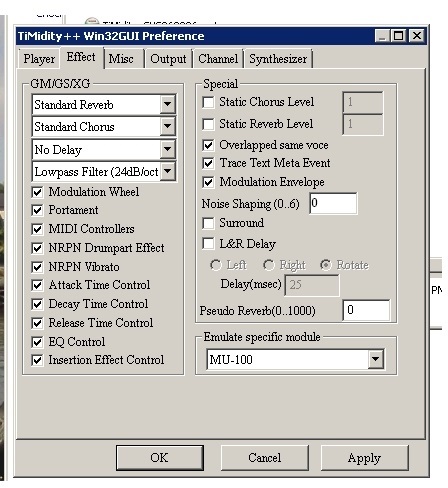
Task: Enable the L&R Delay checkbox
Action: tap(208, 244)
